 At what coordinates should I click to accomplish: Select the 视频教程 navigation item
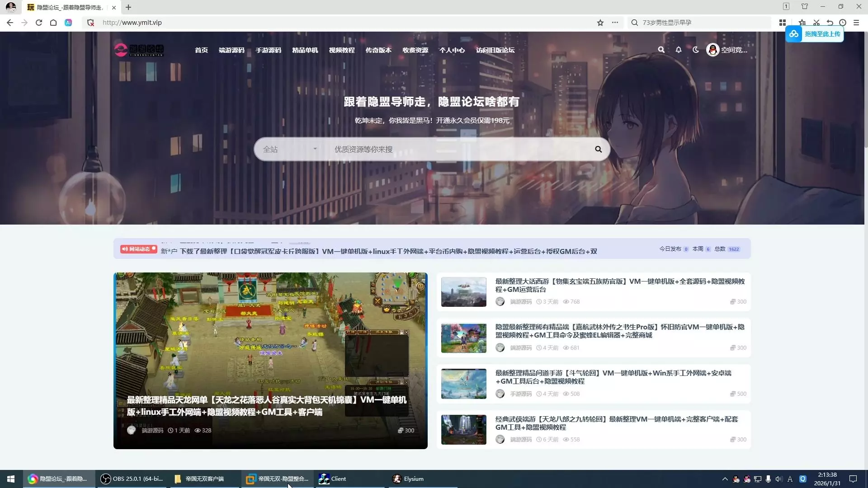point(342,50)
